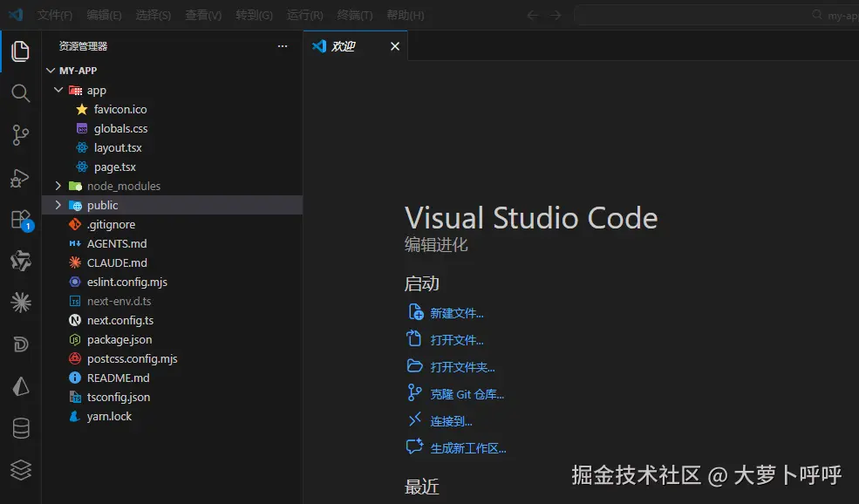Click the 新建文件... link
The width and height of the screenshot is (859, 504).
pos(457,313)
